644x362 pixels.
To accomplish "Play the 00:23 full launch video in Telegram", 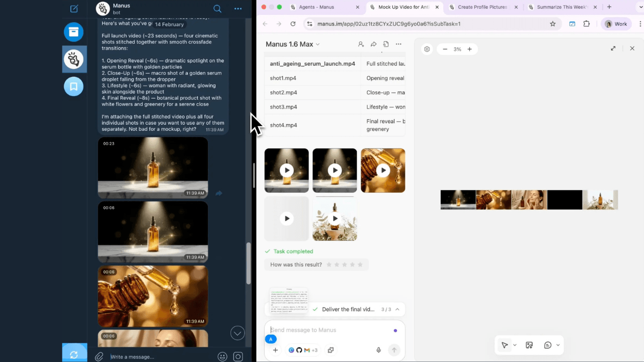I will tap(152, 167).
